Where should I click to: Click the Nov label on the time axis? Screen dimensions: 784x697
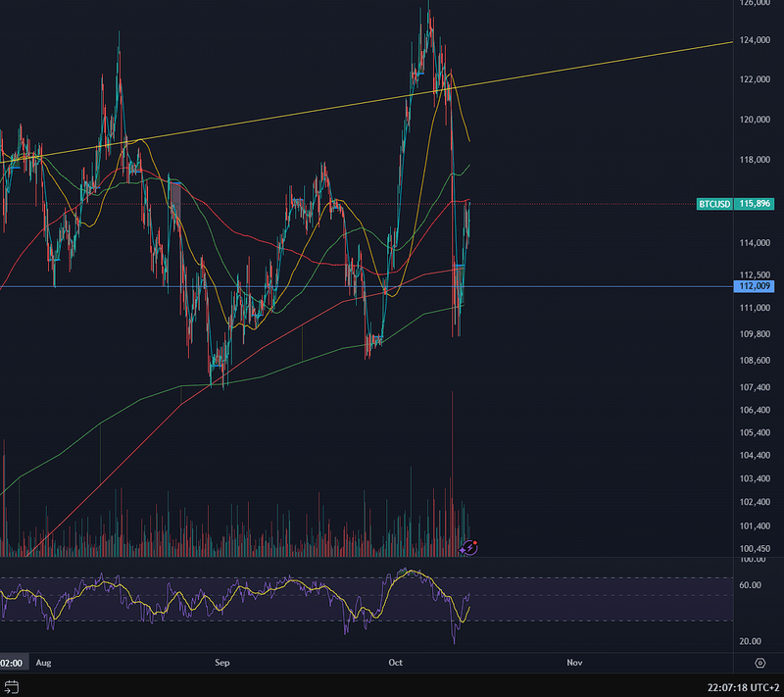click(x=574, y=663)
